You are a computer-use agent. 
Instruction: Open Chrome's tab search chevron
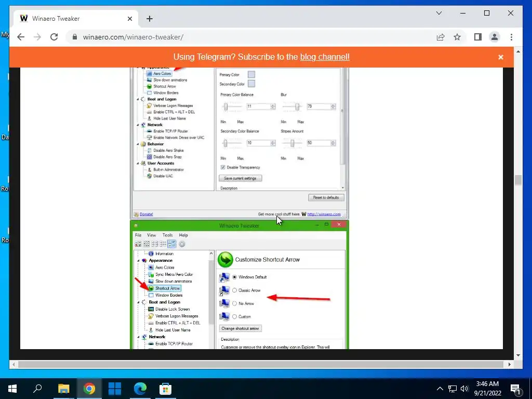[x=439, y=13]
